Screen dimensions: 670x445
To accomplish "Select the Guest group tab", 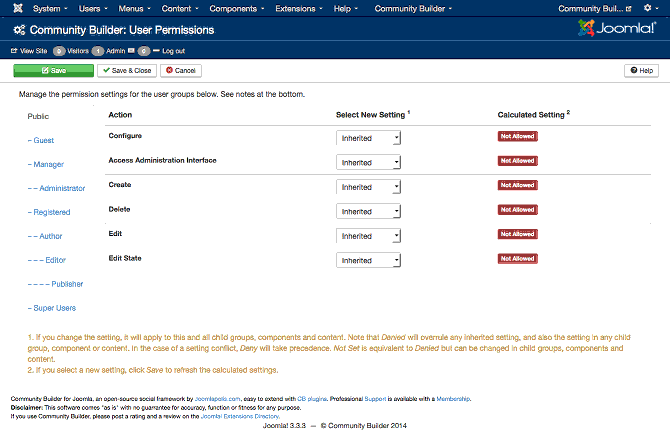I will 41,140.
